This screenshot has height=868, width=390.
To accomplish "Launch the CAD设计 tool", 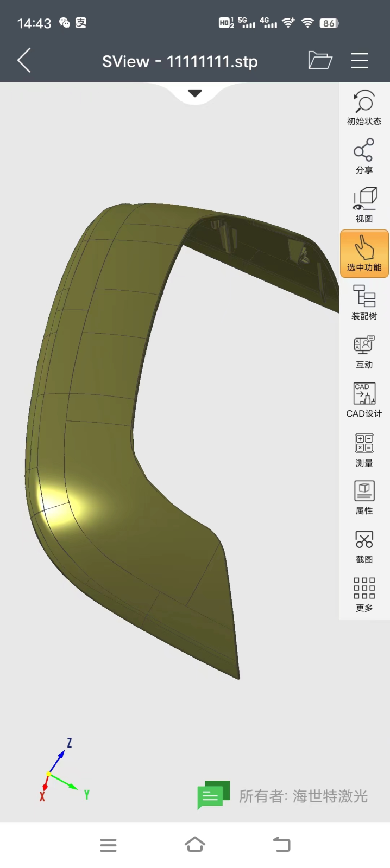I will point(364,399).
